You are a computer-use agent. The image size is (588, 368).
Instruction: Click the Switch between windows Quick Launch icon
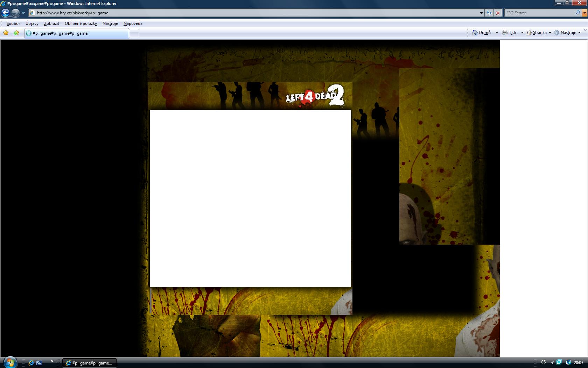[39, 363]
